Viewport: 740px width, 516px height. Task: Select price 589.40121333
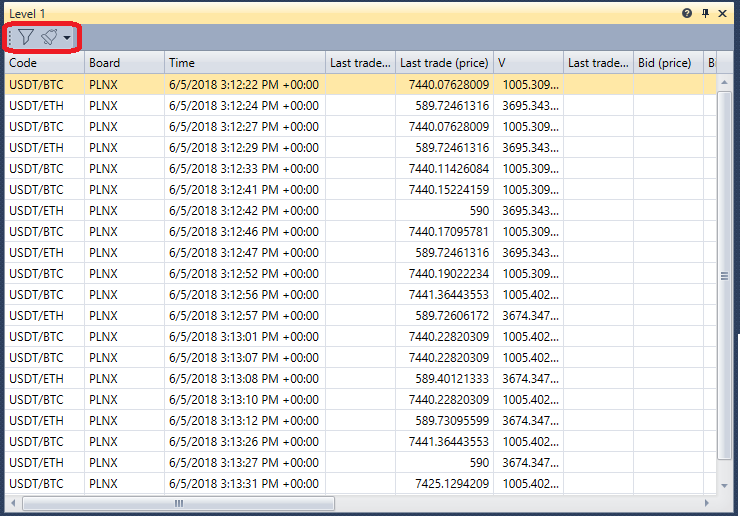point(452,379)
